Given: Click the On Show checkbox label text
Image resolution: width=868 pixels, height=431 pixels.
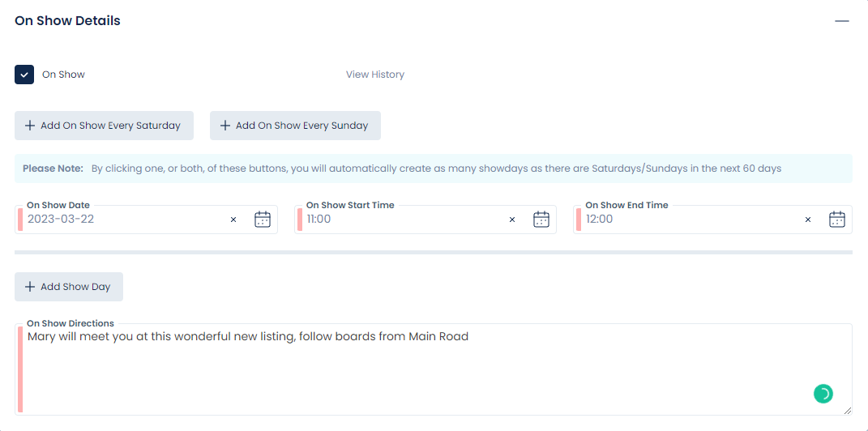Looking at the screenshot, I should (64, 75).
